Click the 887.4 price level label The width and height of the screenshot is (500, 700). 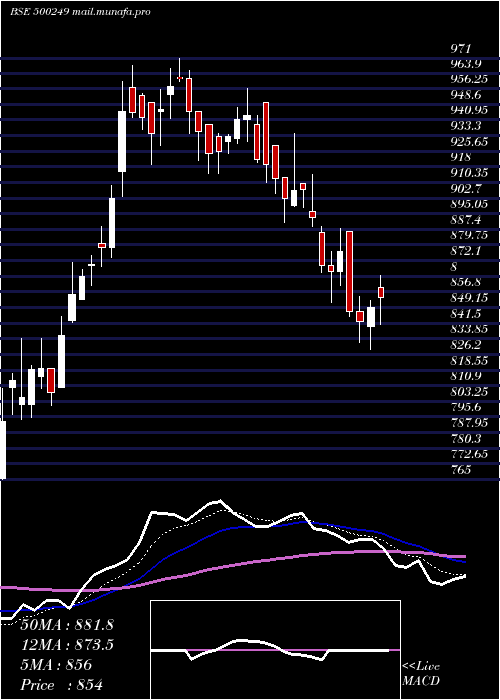click(466, 220)
